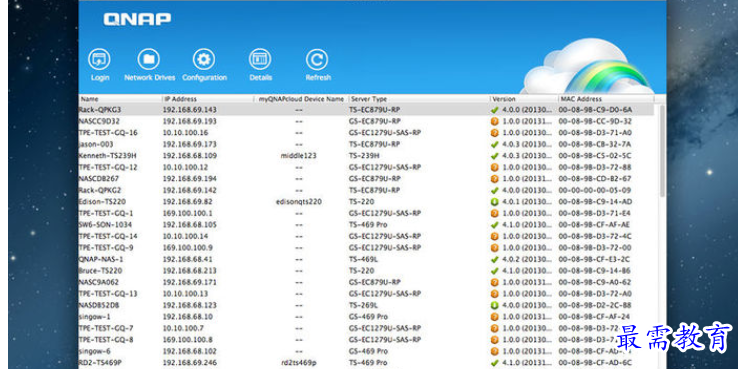Select the TPE-TEST-GQ-7 device name
This screenshot has width=738, height=369.
[106, 329]
